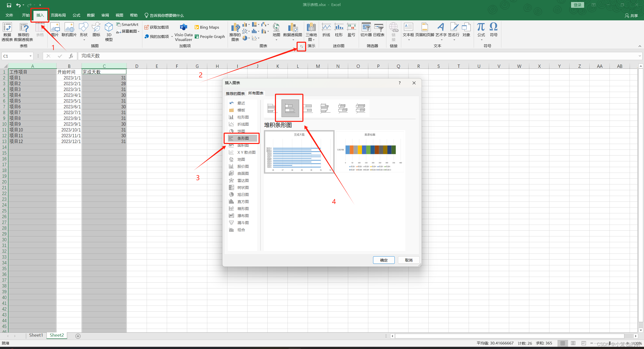This screenshot has height=349, width=644.
Task: Cancel the Insert Chart dialog
Action: pos(408,260)
